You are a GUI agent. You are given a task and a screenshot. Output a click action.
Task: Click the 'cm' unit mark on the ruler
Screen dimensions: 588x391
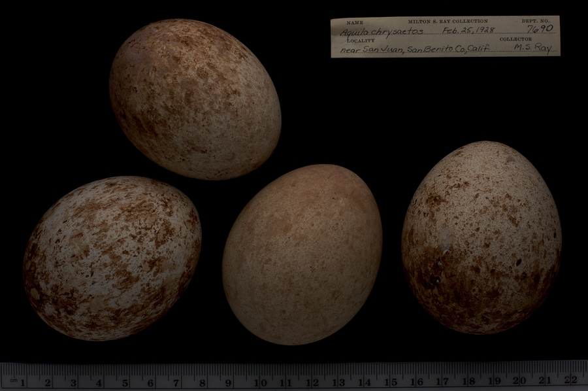14,381
